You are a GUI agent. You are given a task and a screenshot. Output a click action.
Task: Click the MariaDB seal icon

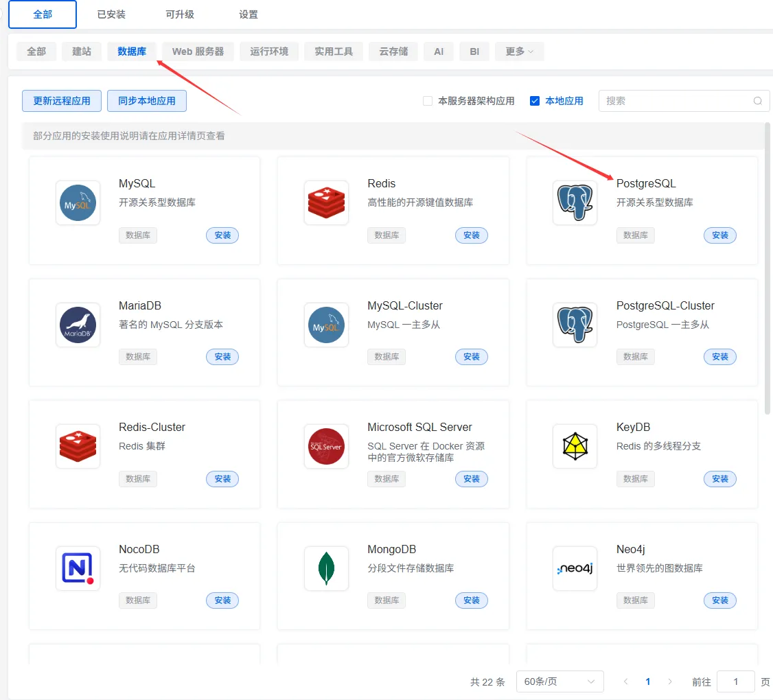pyautogui.click(x=78, y=325)
